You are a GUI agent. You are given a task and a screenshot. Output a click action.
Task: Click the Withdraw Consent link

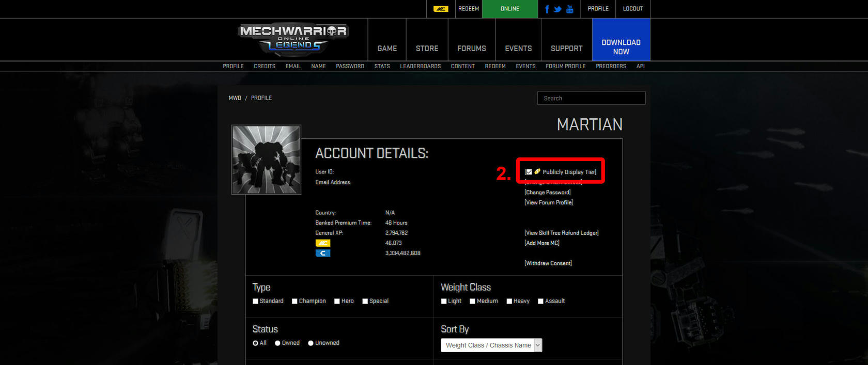click(548, 263)
